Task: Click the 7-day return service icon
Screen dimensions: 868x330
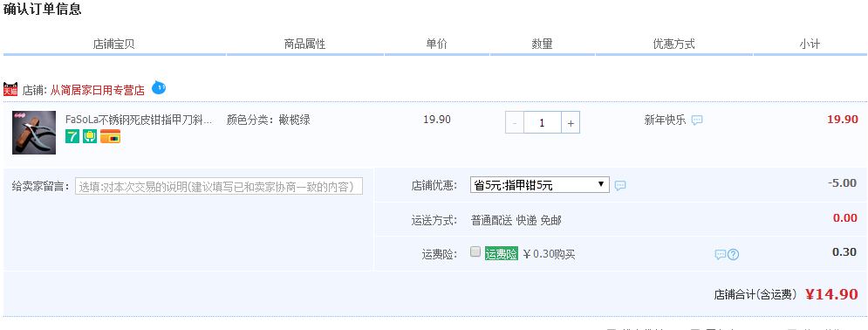Action: click(x=72, y=136)
